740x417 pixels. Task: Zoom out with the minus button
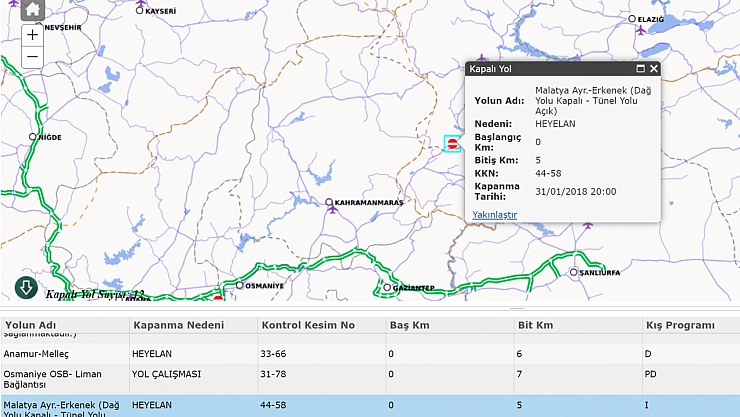[x=32, y=57]
